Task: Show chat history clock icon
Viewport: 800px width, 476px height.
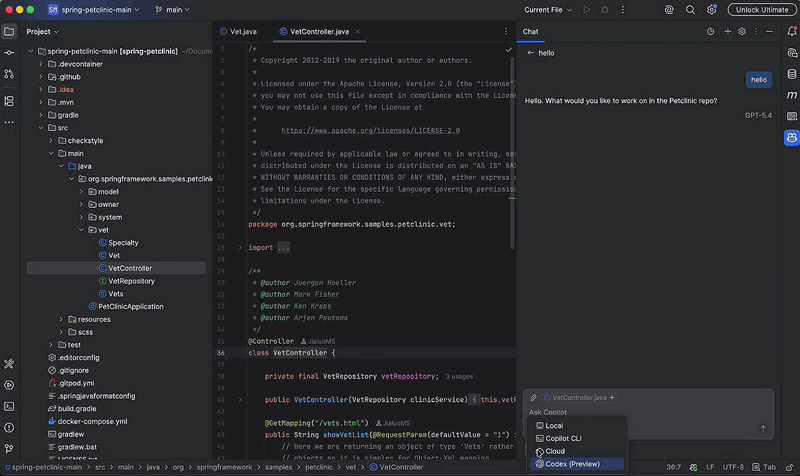Action: pos(710,32)
